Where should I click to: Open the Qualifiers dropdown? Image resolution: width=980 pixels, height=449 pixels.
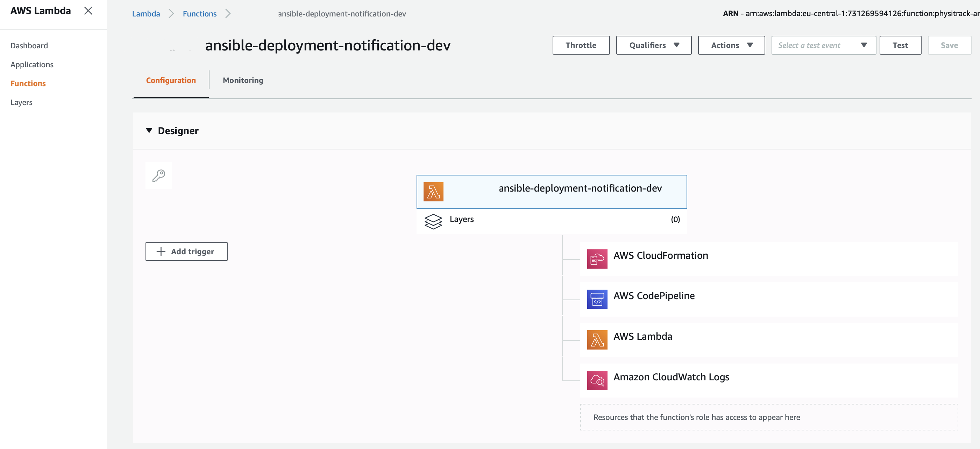point(653,45)
